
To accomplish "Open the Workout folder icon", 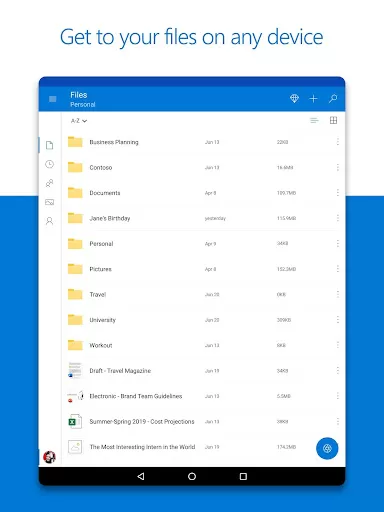I will [75, 345].
